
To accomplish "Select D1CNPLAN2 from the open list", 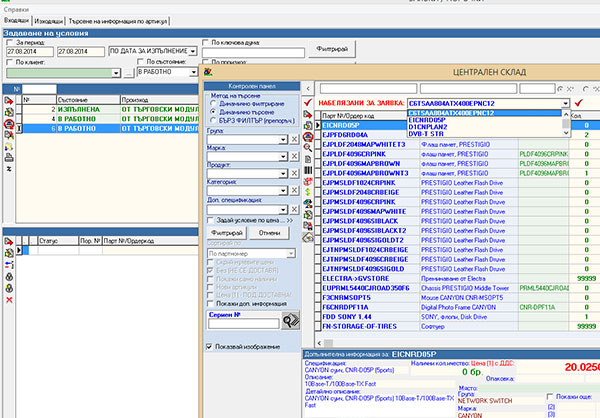I will pos(429,128).
